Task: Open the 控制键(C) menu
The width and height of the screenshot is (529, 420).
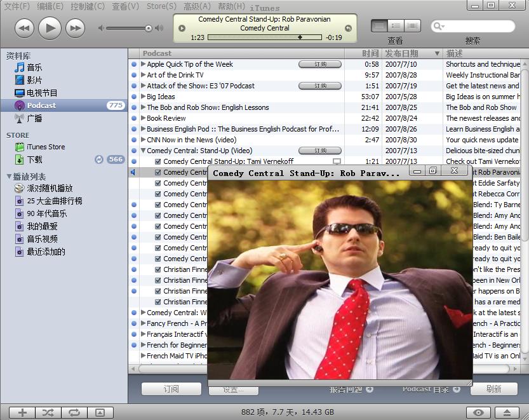Action: point(88,6)
